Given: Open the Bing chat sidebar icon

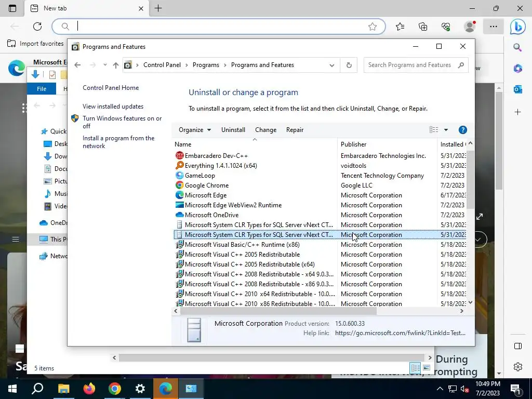Looking at the screenshot, I should pyautogui.click(x=517, y=26).
